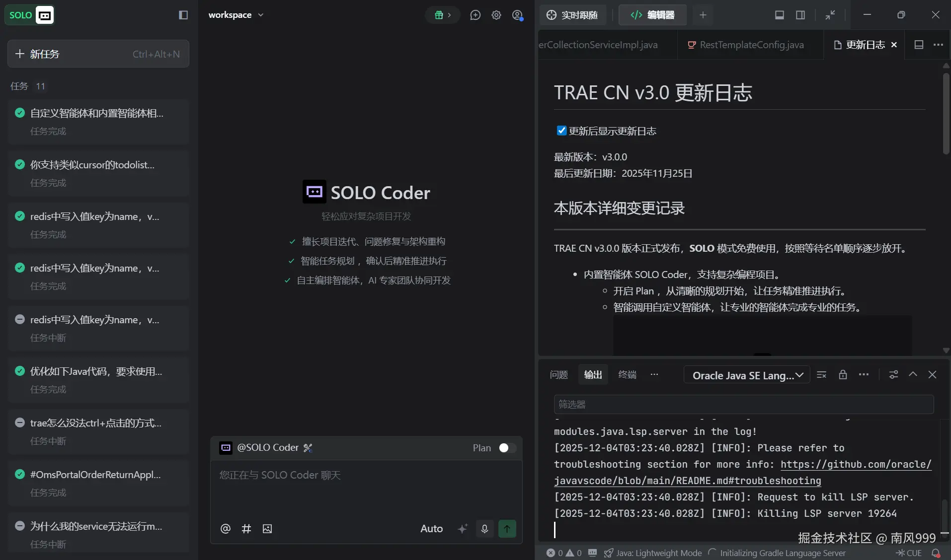Image resolution: width=951 pixels, height=560 pixels.
Task: Send the message with the green arrow
Action: click(507, 529)
